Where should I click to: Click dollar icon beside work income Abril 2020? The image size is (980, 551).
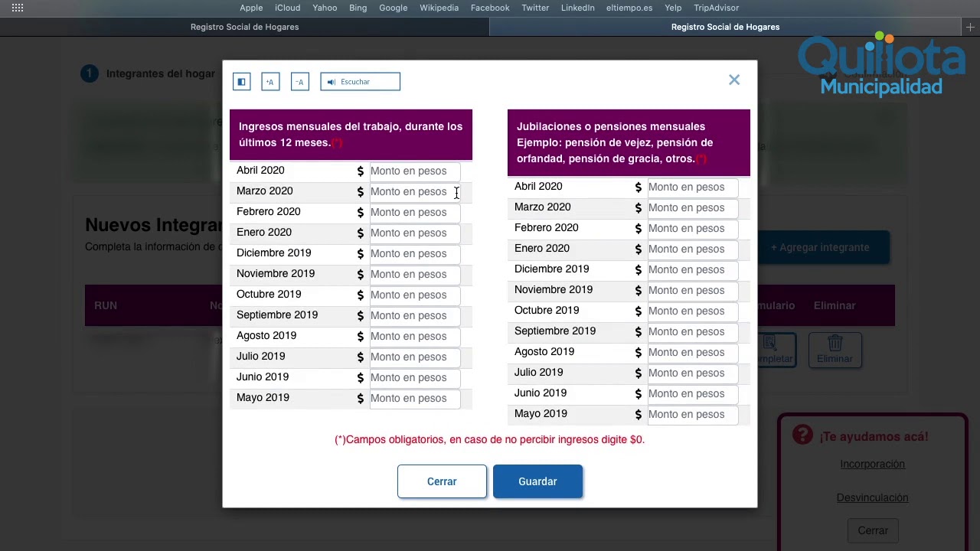point(360,171)
